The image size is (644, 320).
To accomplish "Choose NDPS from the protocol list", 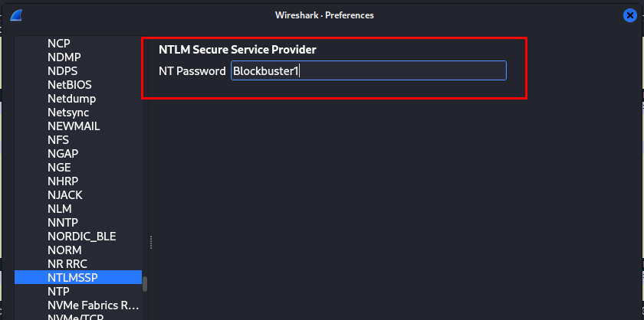I will [x=63, y=71].
